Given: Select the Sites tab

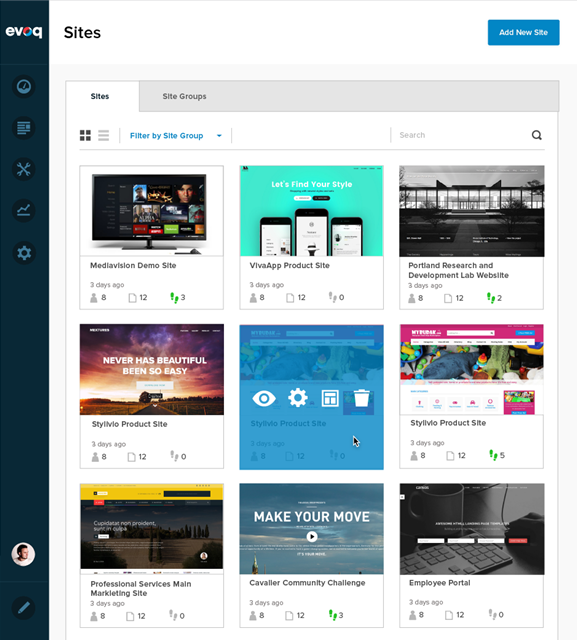Looking at the screenshot, I should [x=100, y=96].
